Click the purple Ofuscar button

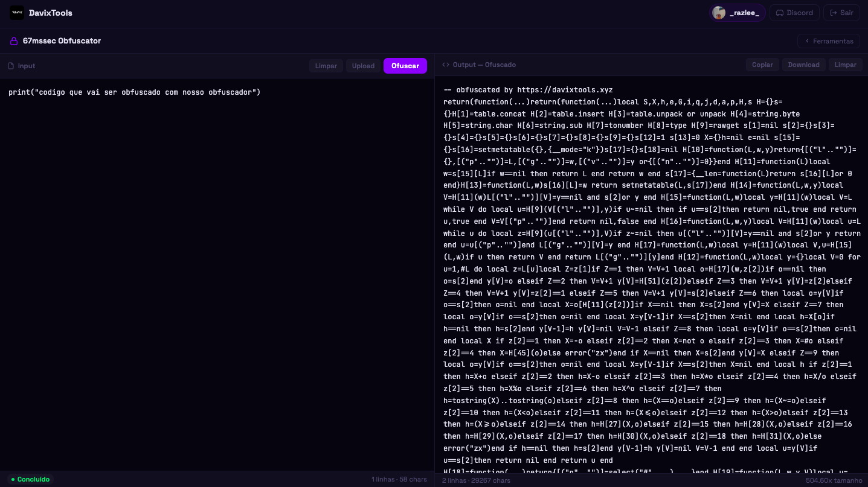(405, 66)
